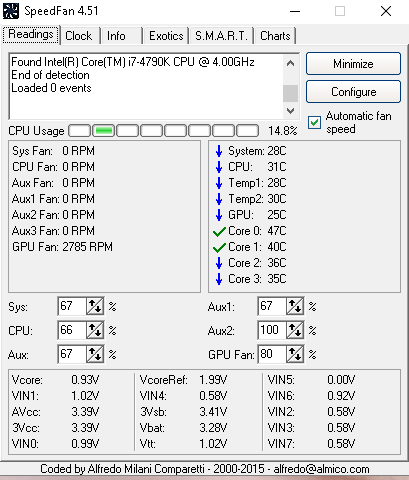
Task: Click the second CPU Usage bar segment
Action: coord(104,131)
